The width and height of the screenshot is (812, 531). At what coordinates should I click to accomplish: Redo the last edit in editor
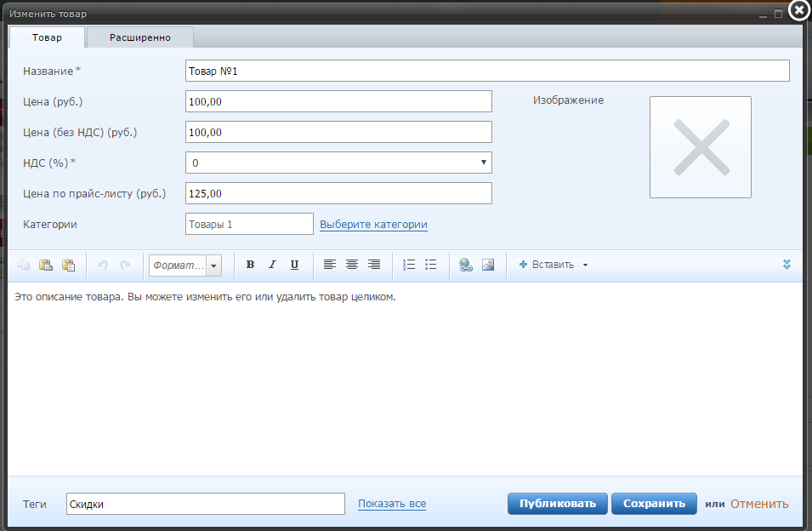pos(125,265)
